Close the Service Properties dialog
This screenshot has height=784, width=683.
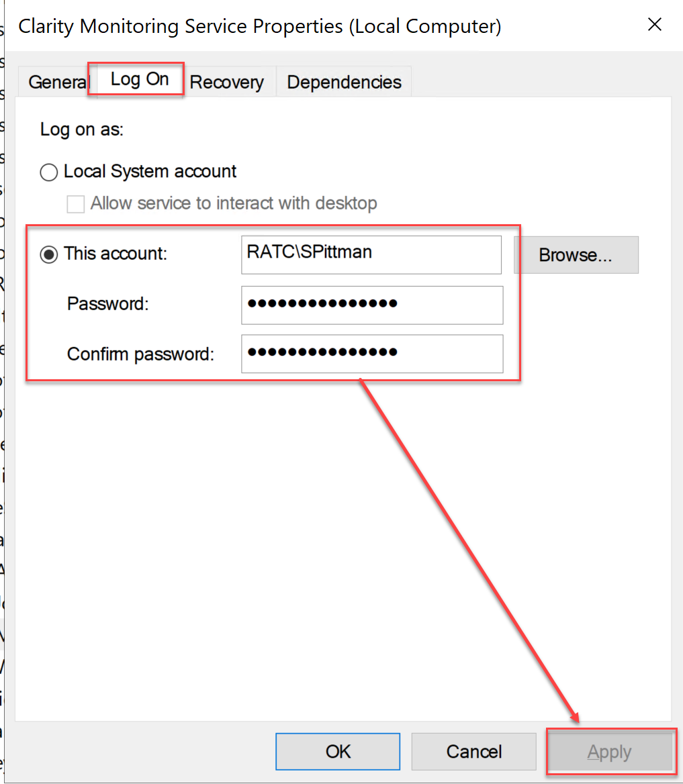coord(654,26)
